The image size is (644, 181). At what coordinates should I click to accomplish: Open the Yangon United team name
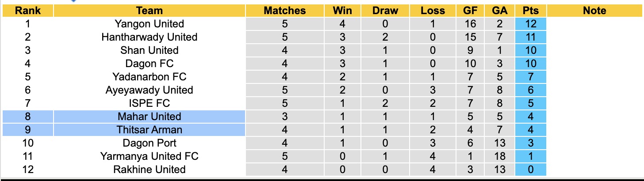pyautogui.click(x=149, y=24)
